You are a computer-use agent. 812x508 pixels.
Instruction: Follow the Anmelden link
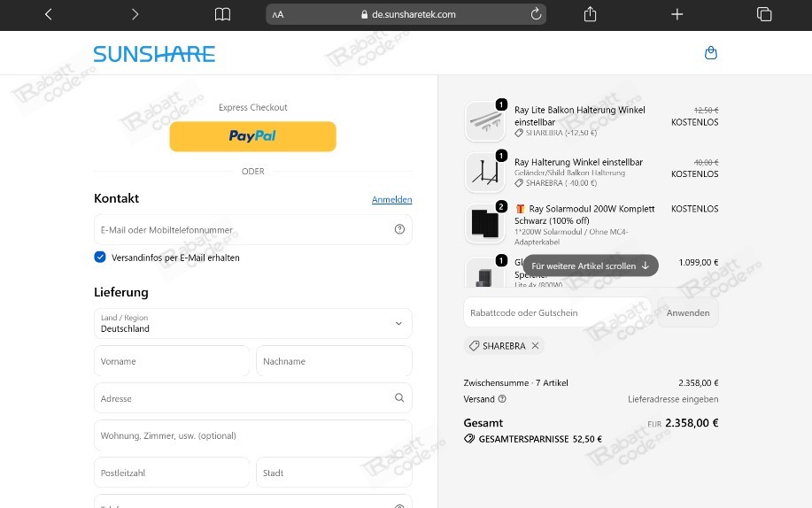tap(392, 199)
